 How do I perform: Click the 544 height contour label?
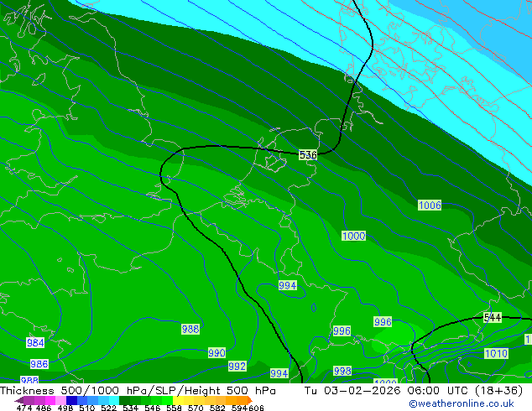[x=493, y=318]
